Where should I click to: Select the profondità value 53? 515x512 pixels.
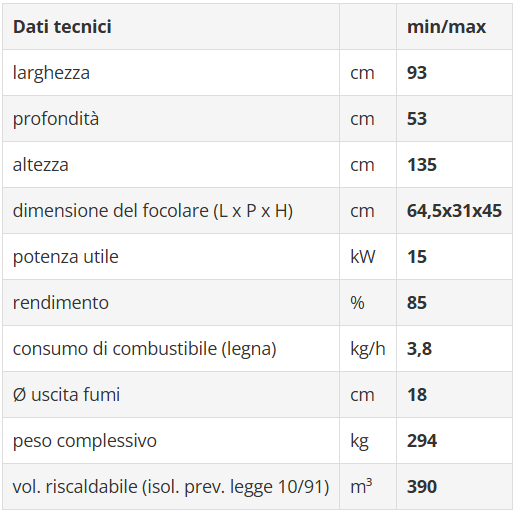click(x=417, y=119)
